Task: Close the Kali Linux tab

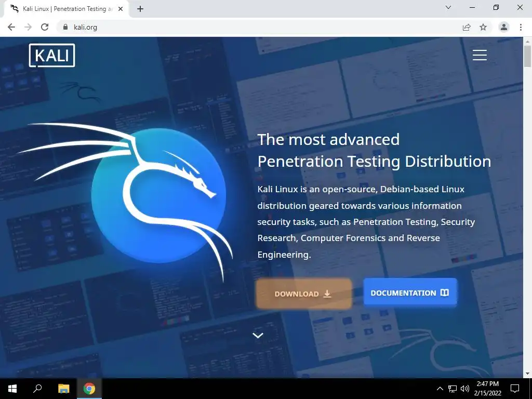Action: pyautogui.click(x=121, y=9)
